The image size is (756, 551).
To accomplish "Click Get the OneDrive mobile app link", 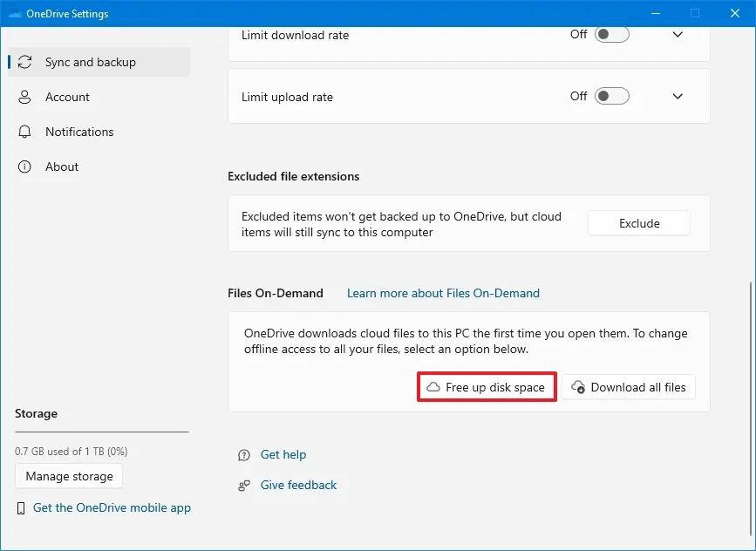I will (x=112, y=507).
